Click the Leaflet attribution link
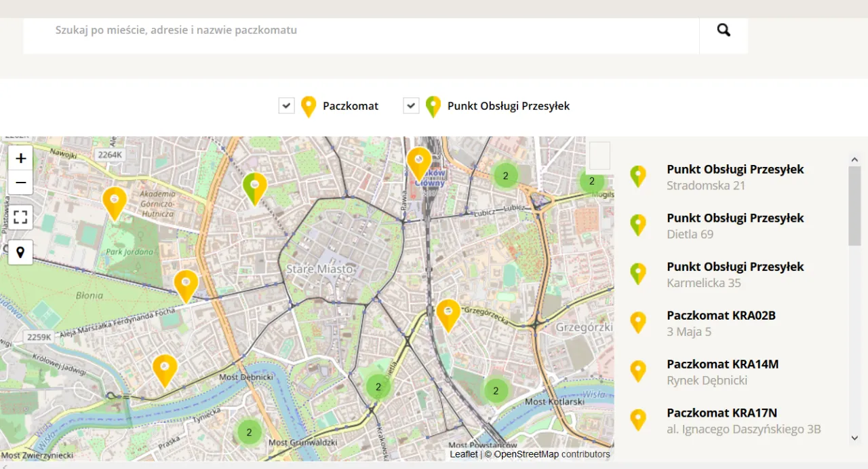This screenshot has height=469, width=868. tap(464, 454)
